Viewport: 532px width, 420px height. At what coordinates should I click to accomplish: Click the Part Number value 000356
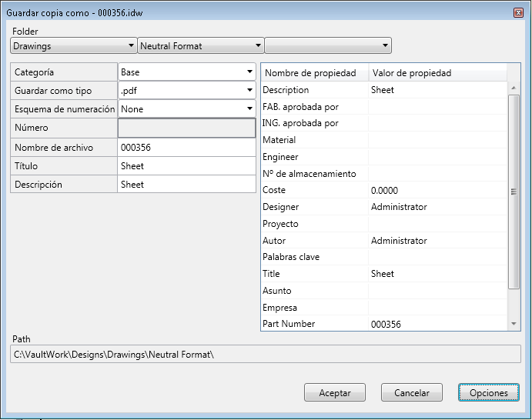click(x=386, y=325)
